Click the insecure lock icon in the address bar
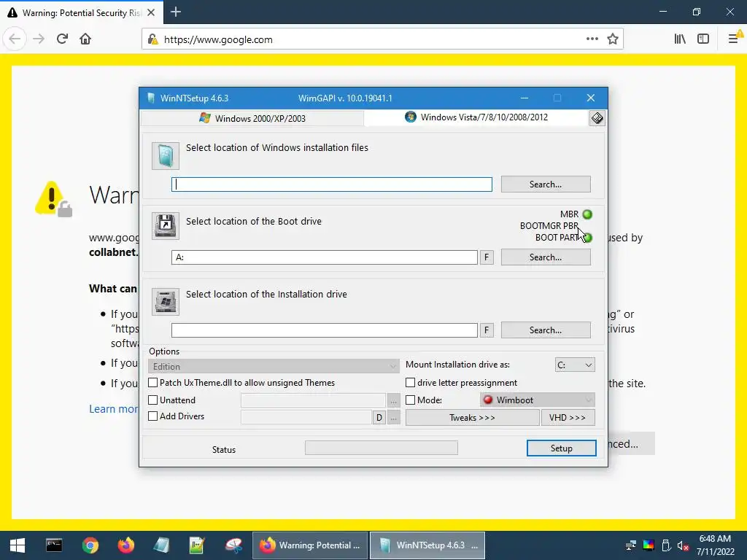Screen dimensions: 747x560 pos(153,39)
